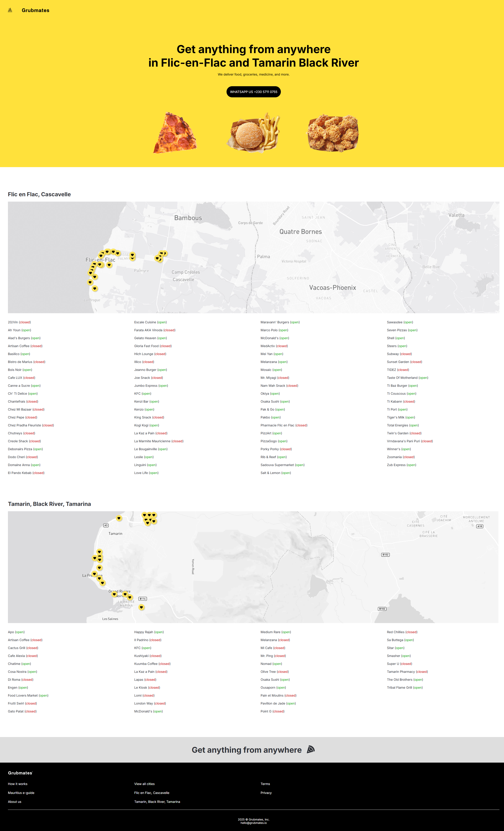Open Apo listing in Tamarin
Image resolution: width=504 pixels, height=831 pixels.
tap(16, 632)
